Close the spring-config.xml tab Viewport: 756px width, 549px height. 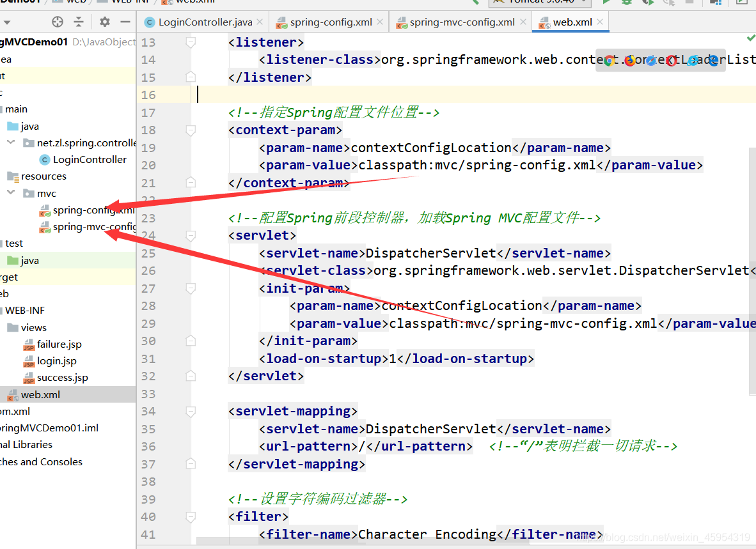[x=380, y=22]
